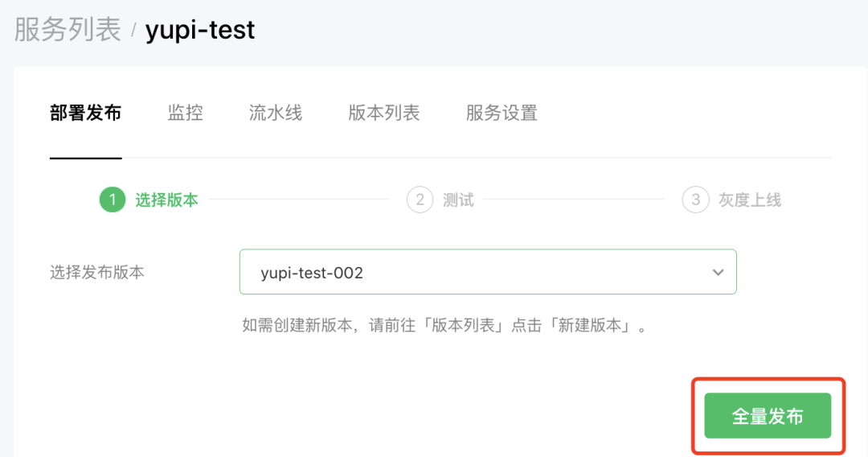The height and width of the screenshot is (457, 868).
Task: Expand the version dropdown chevron arrow
Action: [718, 273]
